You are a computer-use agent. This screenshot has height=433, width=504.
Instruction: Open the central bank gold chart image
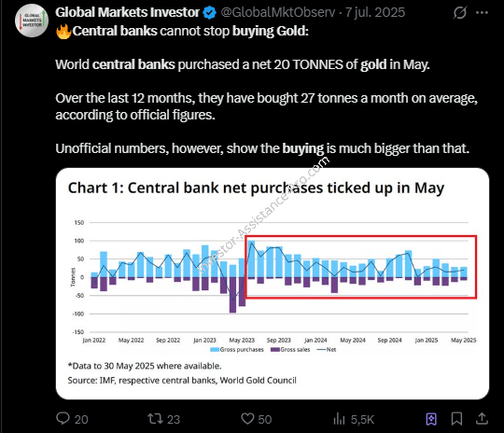[273, 284]
